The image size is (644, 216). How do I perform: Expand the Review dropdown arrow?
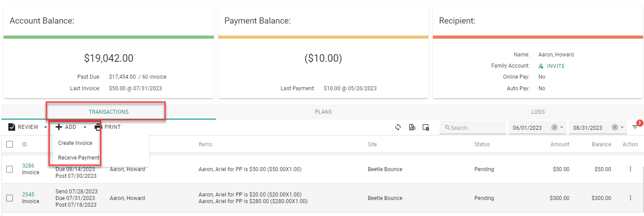click(45, 128)
